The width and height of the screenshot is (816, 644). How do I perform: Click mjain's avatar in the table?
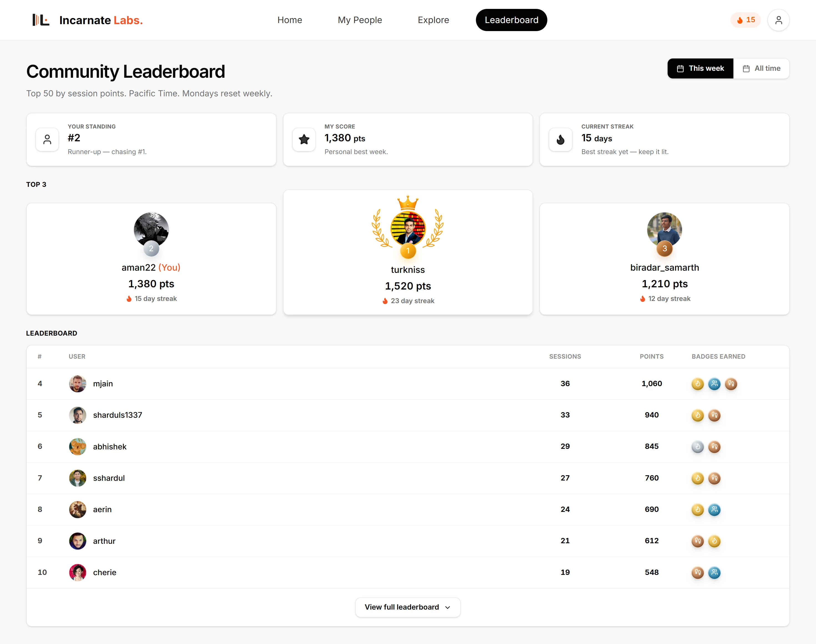click(78, 384)
